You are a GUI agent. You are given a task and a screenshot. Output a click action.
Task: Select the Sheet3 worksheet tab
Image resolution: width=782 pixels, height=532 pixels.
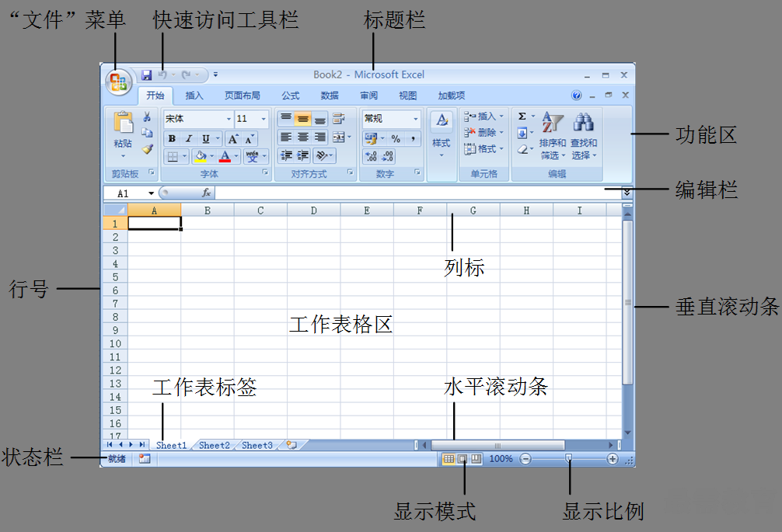pos(257,445)
